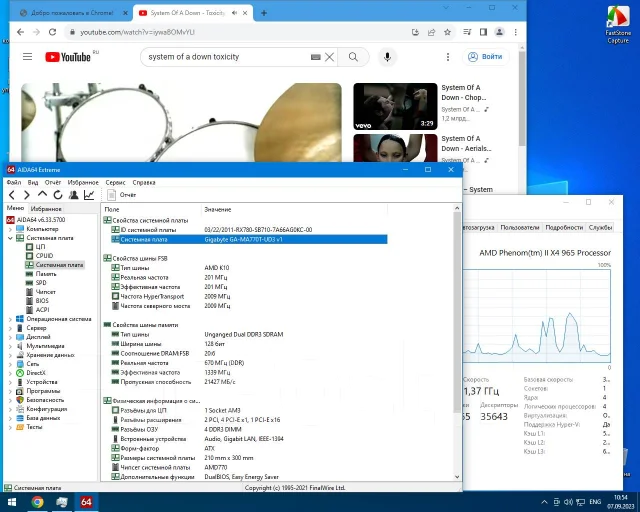Switch to Подробности tab in Task Manager

coord(564,227)
